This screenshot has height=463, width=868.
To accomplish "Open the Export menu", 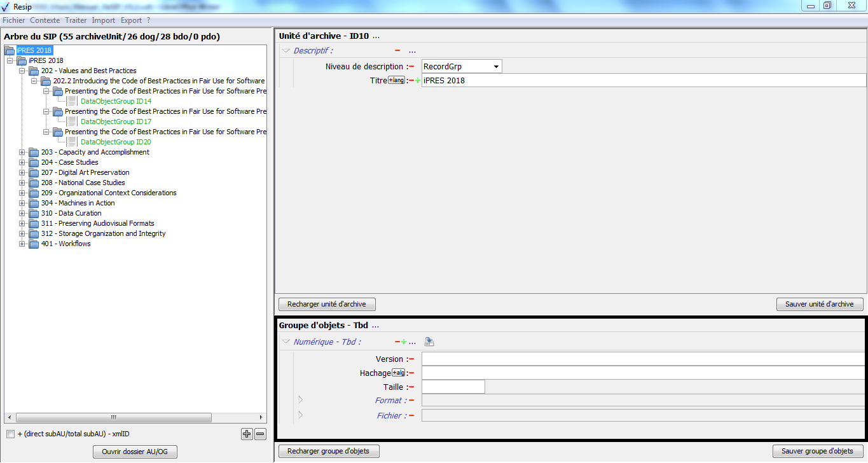I will tap(131, 20).
